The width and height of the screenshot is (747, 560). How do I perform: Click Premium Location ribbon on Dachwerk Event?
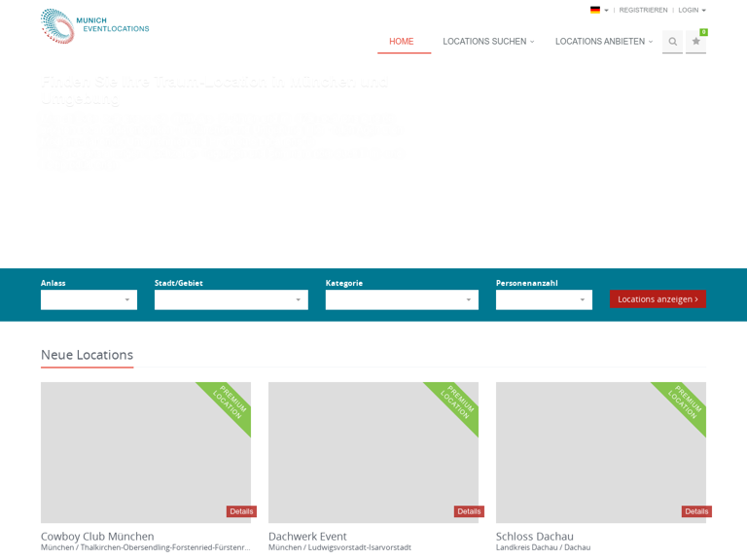coord(457,403)
